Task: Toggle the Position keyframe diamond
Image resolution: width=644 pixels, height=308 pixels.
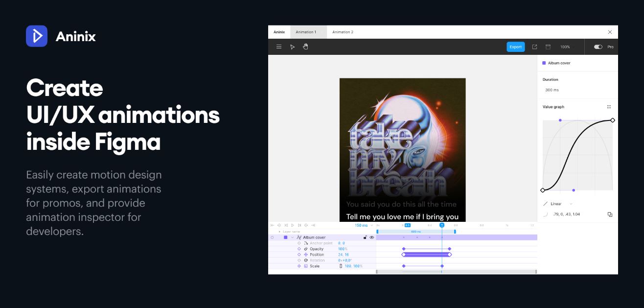Action: (299, 255)
